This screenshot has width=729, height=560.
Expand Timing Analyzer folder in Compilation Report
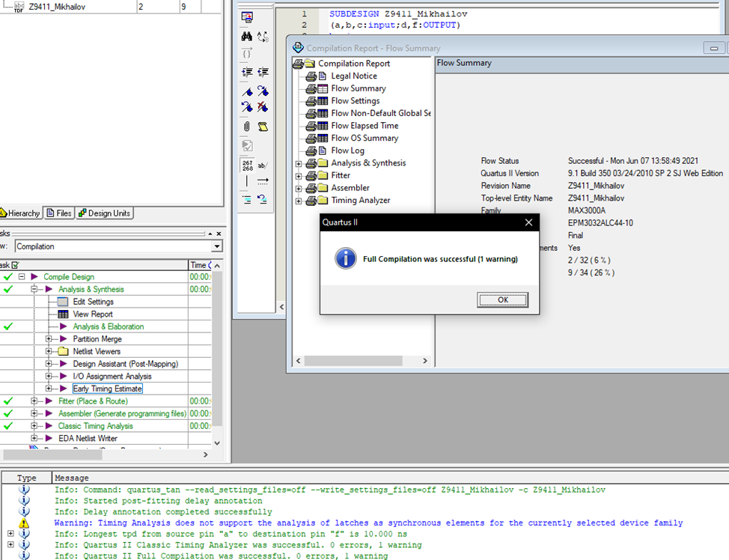(299, 201)
